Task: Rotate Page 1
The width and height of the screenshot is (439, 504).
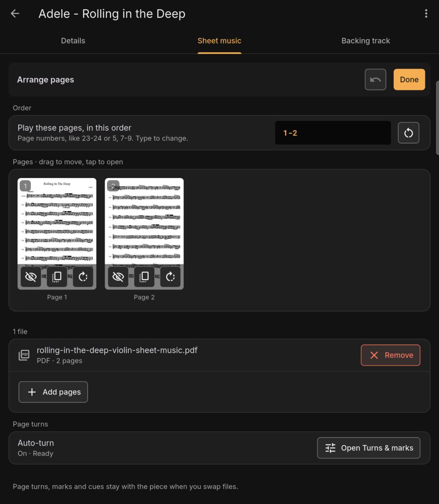Action: [x=83, y=277]
